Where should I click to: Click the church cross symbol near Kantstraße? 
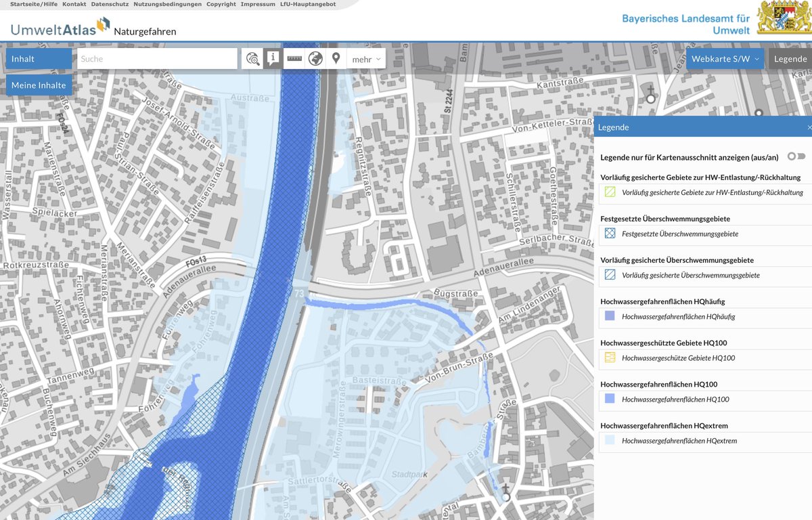pos(651,94)
